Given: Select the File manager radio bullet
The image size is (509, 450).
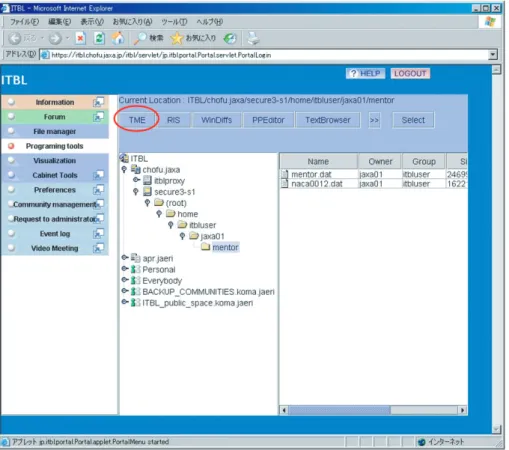Looking at the screenshot, I should point(11,131).
